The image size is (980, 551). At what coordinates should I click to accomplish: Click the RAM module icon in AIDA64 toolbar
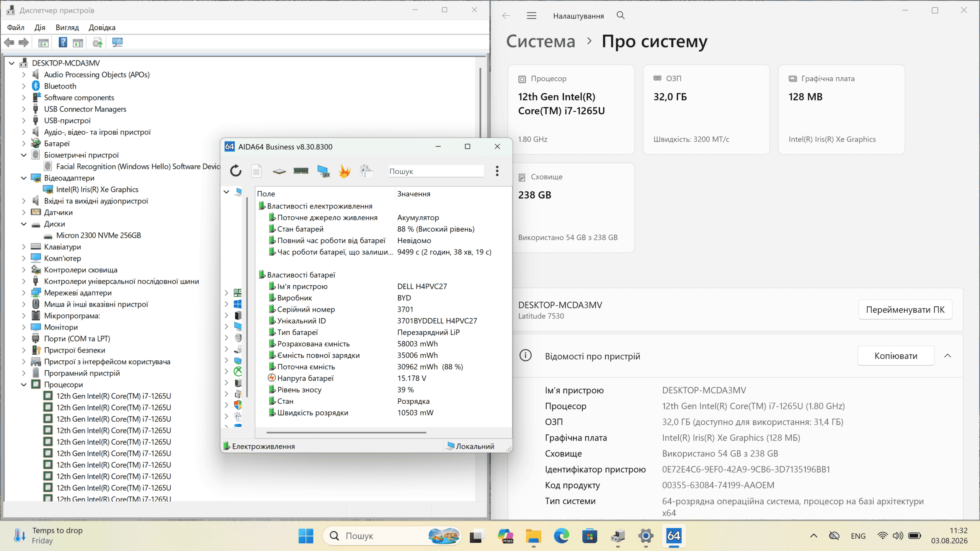301,171
